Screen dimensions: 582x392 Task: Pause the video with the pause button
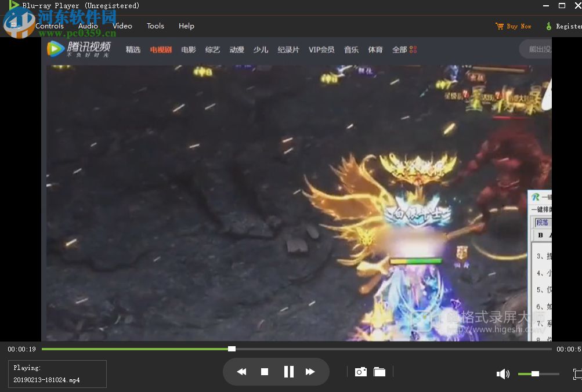tap(288, 371)
